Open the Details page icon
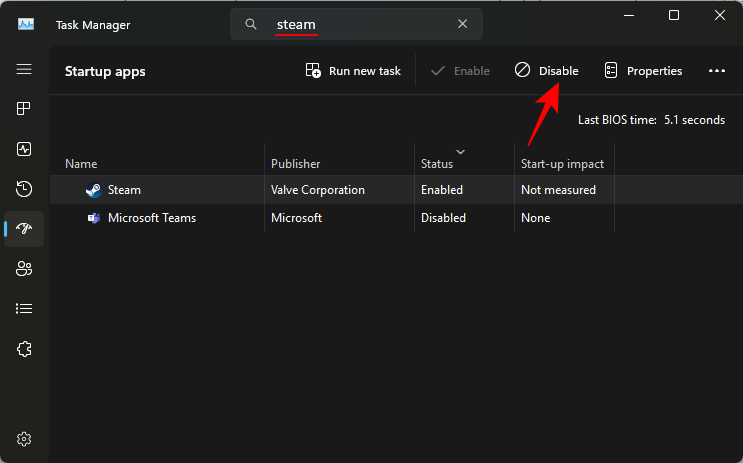743x463 pixels. pos(24,309)
